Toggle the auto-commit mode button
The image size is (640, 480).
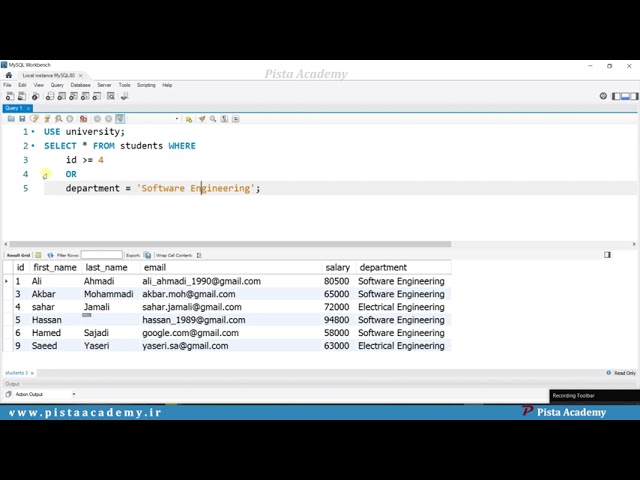[x=120, y=119]
